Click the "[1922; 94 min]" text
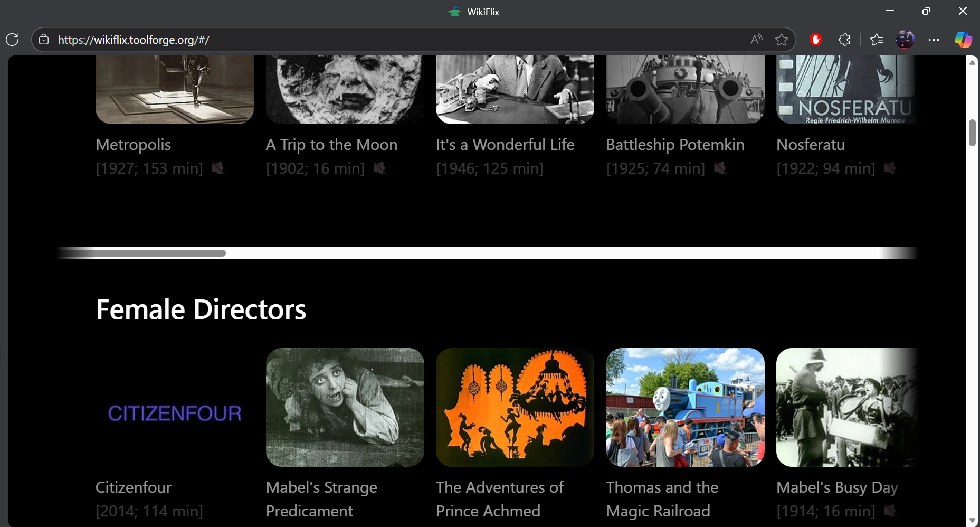The width and height of the screenshot is (980, 527). pos(826,168)
